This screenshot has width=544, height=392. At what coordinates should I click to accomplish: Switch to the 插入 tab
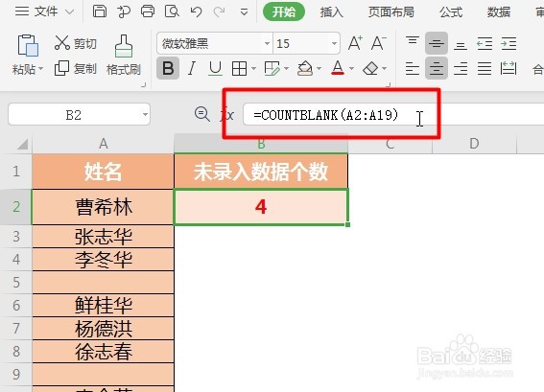(x=331, y=12)
